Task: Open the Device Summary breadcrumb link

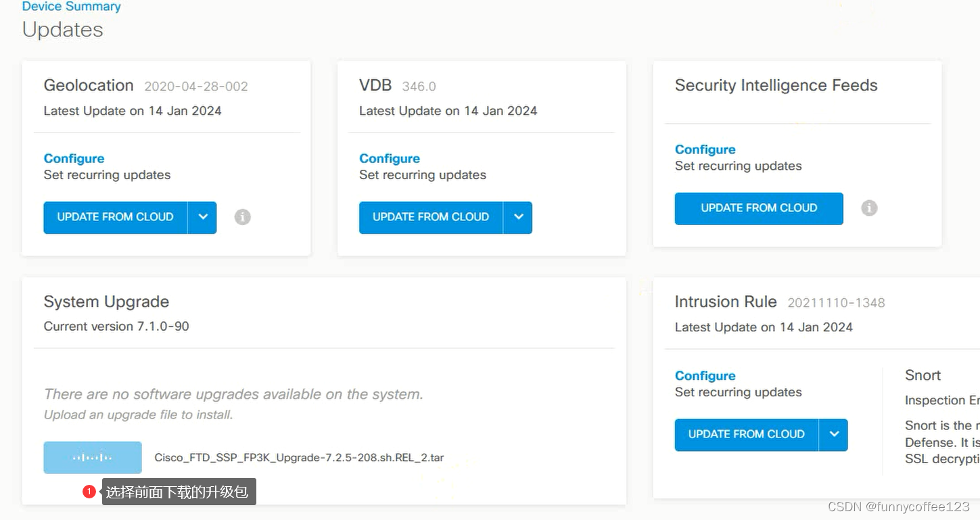Action: 71,7
